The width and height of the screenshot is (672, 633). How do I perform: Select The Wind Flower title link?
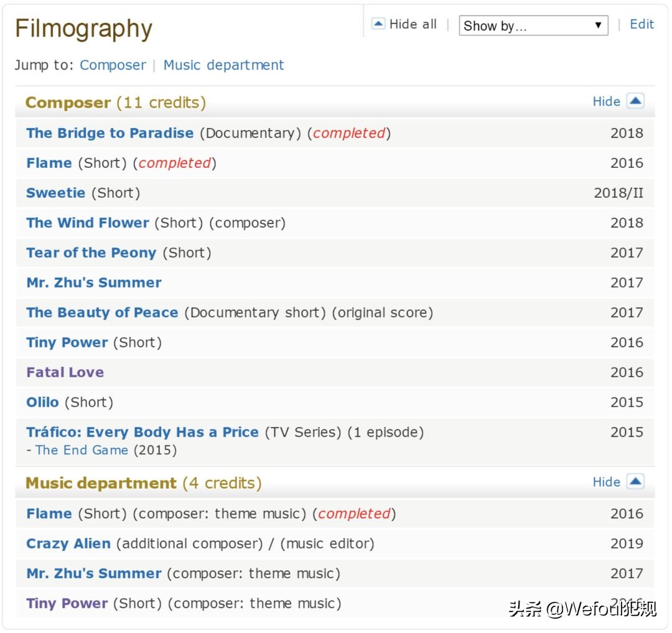(x=87, y=223)
